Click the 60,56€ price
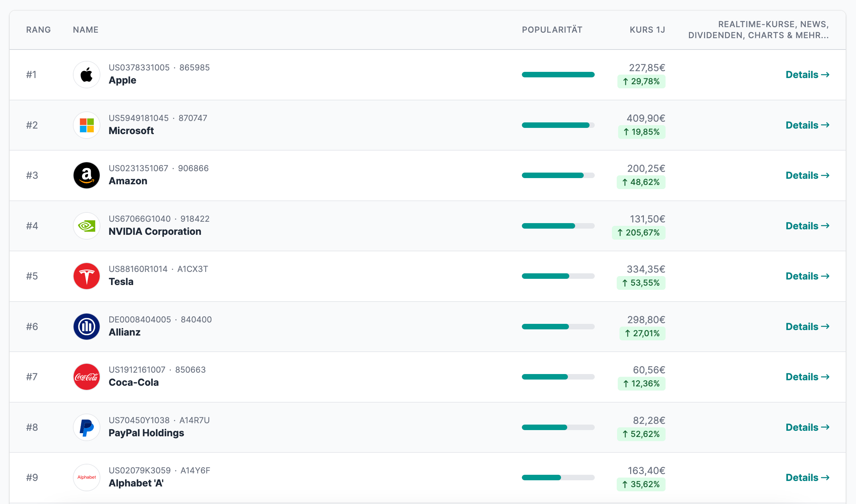This screenshot has height=504, width=856. click(x=649, y=370)
